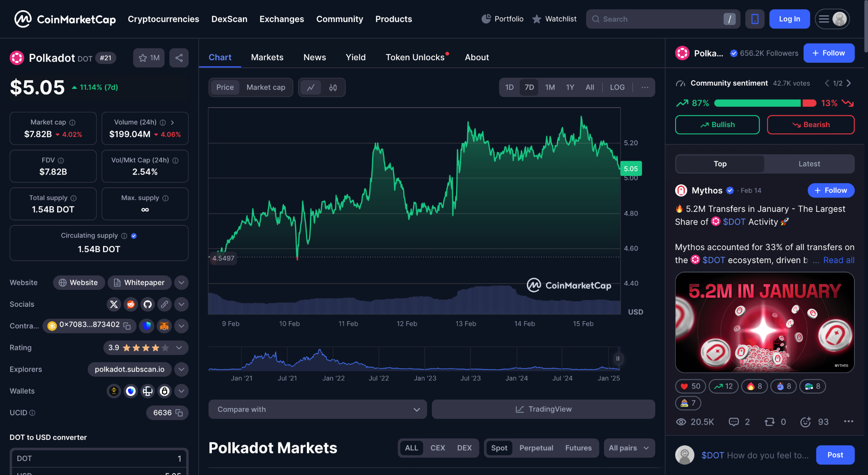Open the Yield tab
This screenshot has height=475, width=868.
click(356, 57)
